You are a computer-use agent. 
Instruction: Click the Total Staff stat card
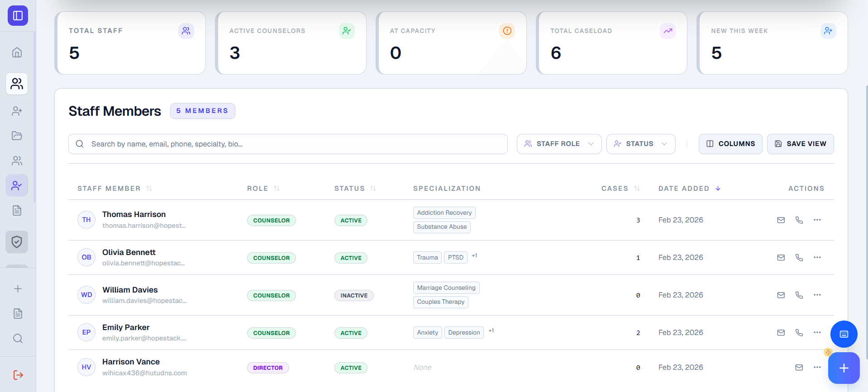click(130, 43)
